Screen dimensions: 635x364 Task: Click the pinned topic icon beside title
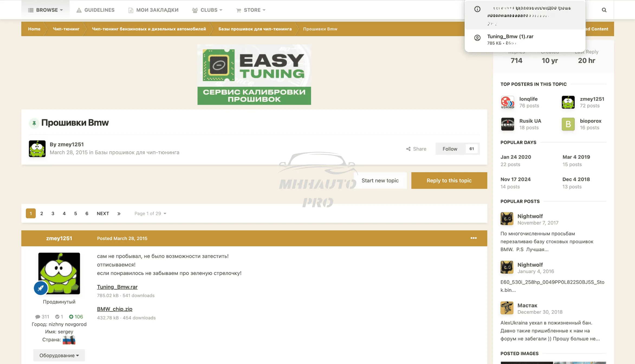coord(34,123)
